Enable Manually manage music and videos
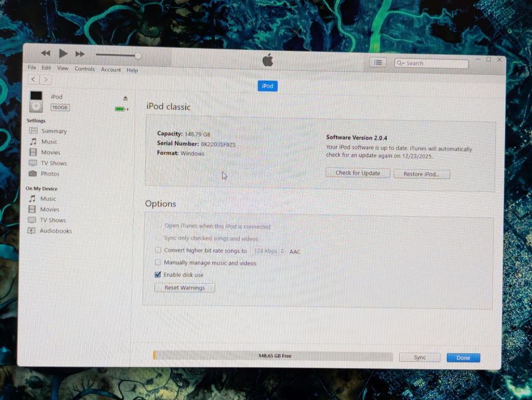 point(158,262)
